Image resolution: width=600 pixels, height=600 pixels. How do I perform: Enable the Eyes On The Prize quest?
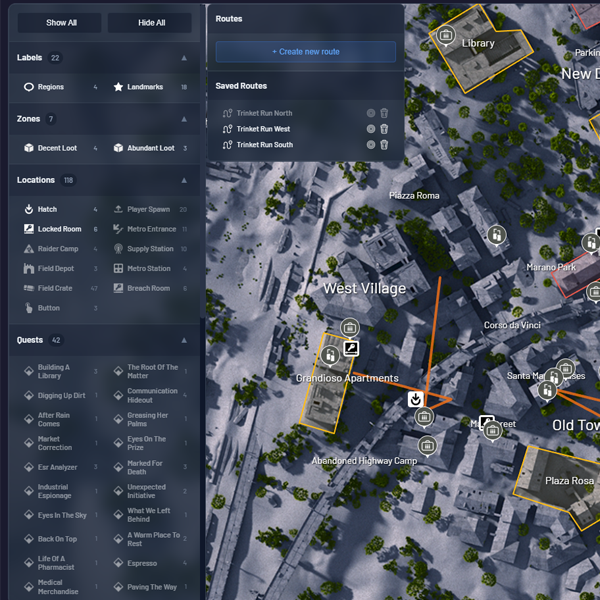(150, 443)
